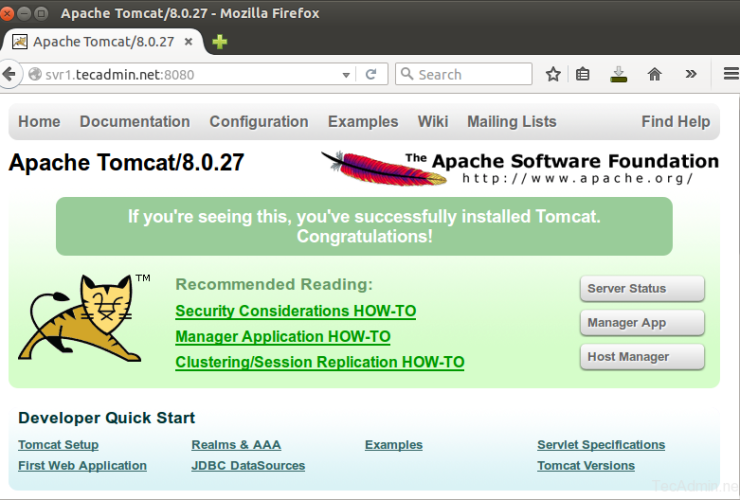Go to the Firefox home page icon

coord(655,74)
